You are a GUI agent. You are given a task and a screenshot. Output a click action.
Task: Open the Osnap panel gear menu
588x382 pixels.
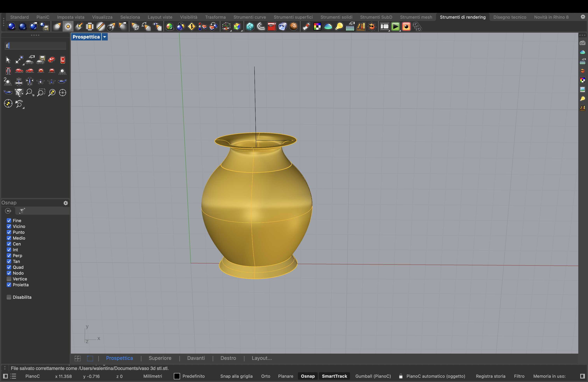coord(66,203)
